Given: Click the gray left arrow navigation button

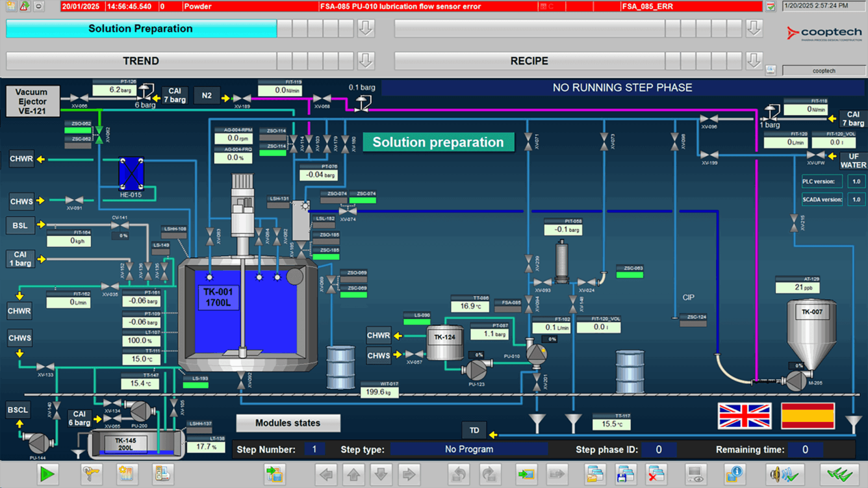Looking at the screenshot, I should coord(326,474).
